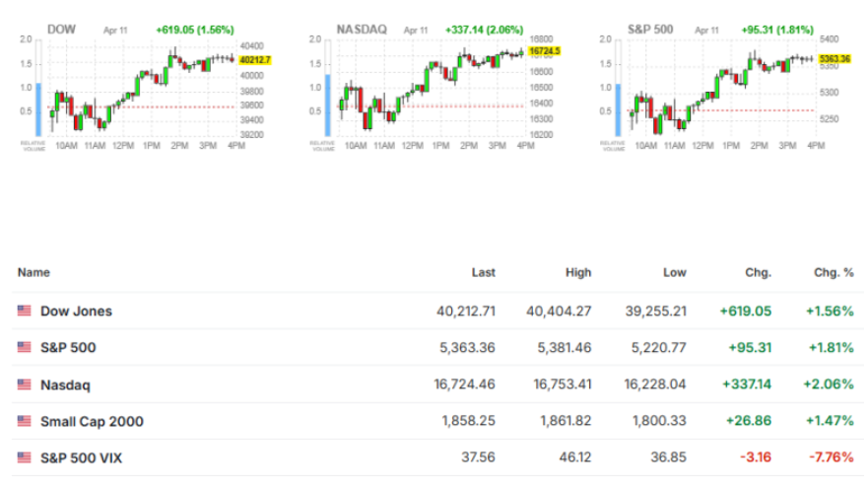Click Small Cap 2000 high value 1,861.82

pos(566,421)
